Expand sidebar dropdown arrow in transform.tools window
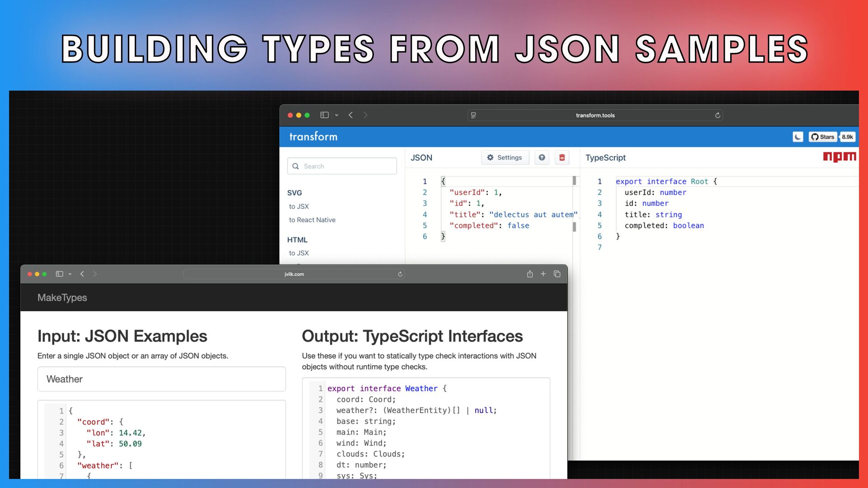This screenshot has width=868, height=488. (337, 115)
